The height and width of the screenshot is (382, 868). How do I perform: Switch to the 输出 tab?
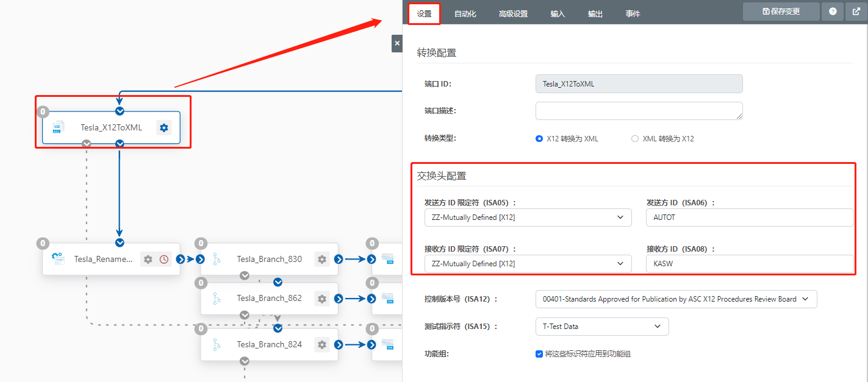pyautogui.click(x=595, y=13)
